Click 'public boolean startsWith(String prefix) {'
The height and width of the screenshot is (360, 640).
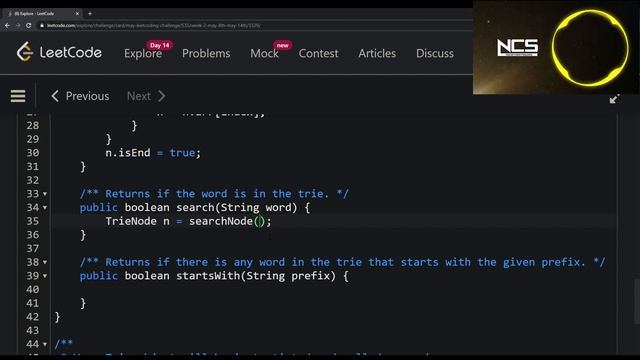(214, 276)
